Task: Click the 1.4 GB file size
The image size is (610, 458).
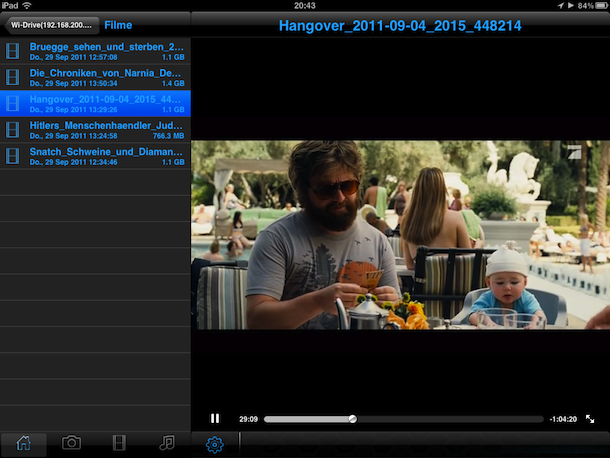Action: [x=173, y=83]
